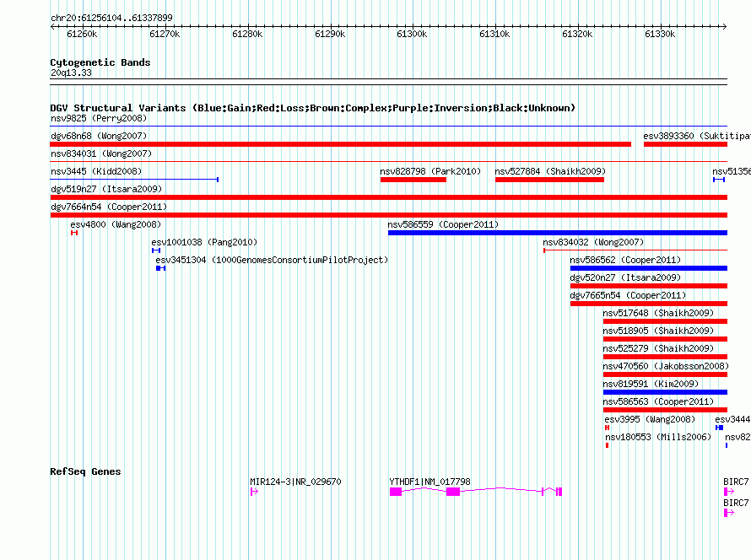Select the nsv518905 (Shaikh2009) label
The height and width of the screenshot is (560, 751).
[658, 331]
